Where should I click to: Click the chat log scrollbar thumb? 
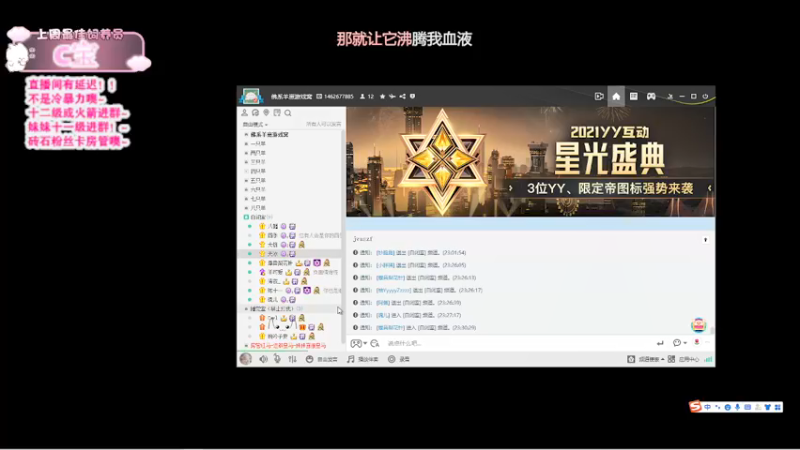click(712, 330)
